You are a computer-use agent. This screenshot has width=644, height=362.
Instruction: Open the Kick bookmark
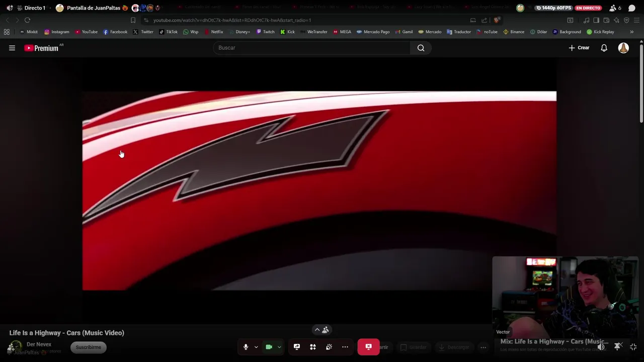click(x=287, y=32)
